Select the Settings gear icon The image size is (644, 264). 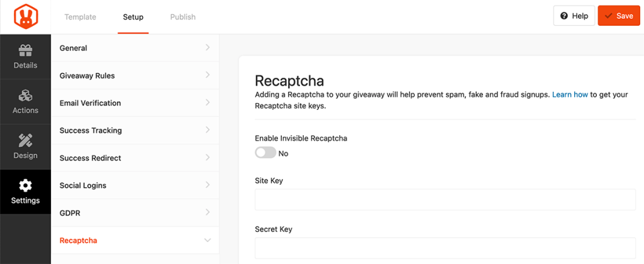pyautogui.click(x=25, y=186)
